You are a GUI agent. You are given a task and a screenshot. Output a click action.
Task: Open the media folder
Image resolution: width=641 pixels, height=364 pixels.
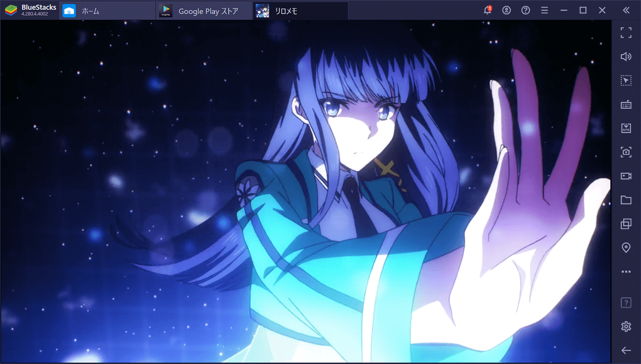tap(626, 200)
